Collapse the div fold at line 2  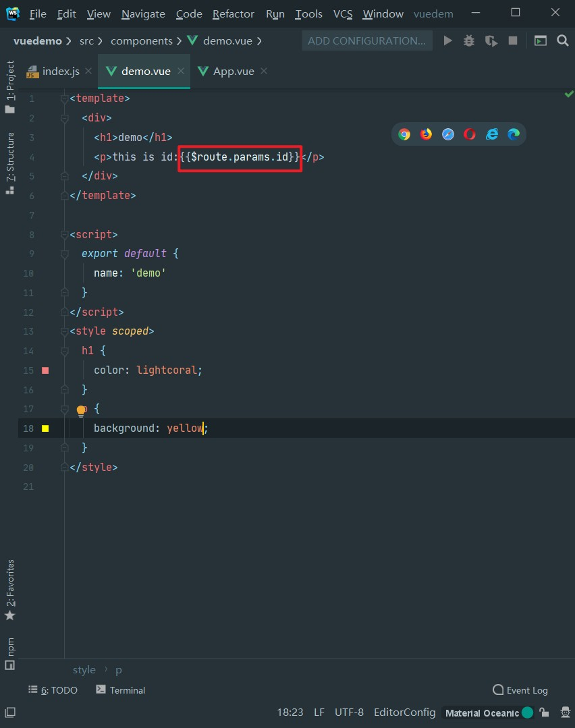click(65, 118)
